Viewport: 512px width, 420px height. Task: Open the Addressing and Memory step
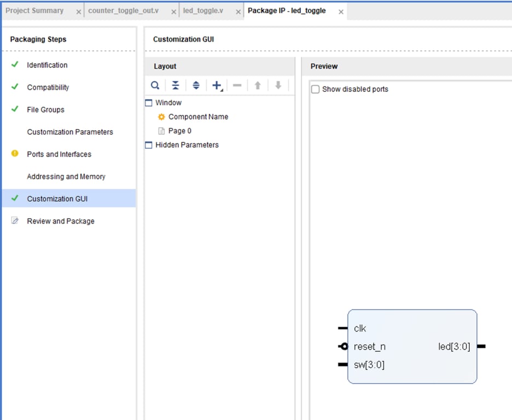pyautogui.click(x=66, y=177)
